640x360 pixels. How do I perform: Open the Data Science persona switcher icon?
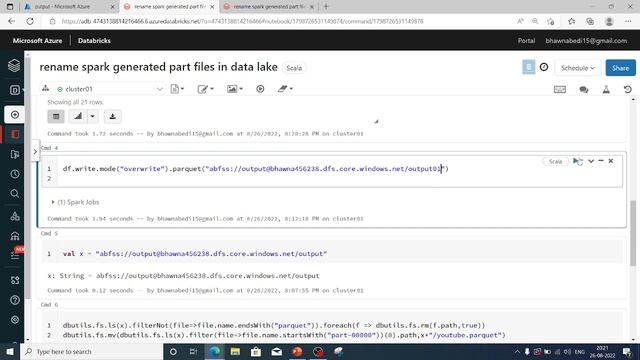point(15,90)
